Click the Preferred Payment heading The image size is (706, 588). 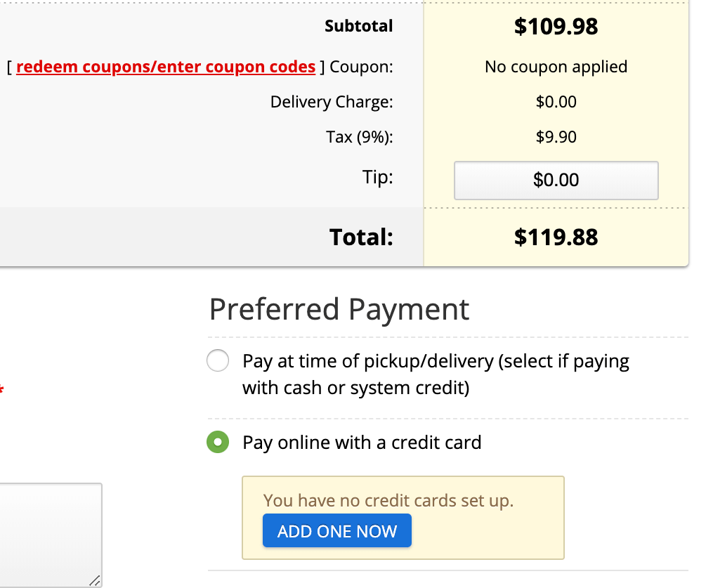tap(339, 309)
